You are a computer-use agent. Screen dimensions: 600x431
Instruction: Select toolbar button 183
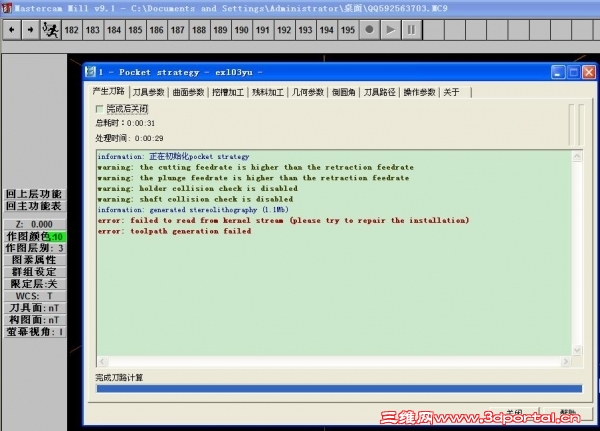[93, 29]
